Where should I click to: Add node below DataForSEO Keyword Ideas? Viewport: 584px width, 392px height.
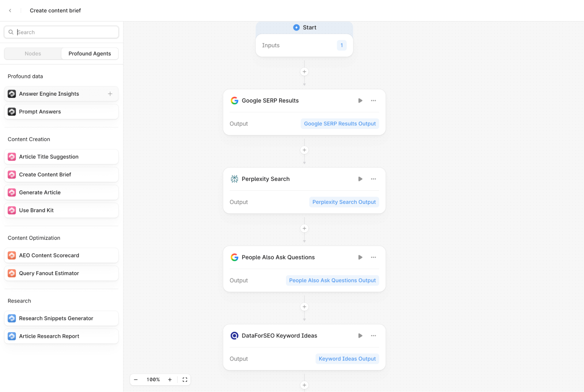point(304,385)
